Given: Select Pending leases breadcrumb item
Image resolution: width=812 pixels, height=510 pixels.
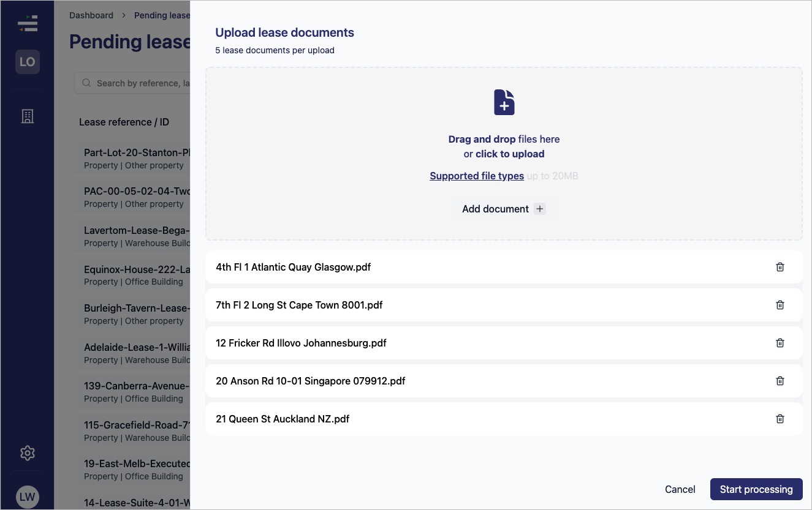Looking at the screenshot, I should point(162,15).
